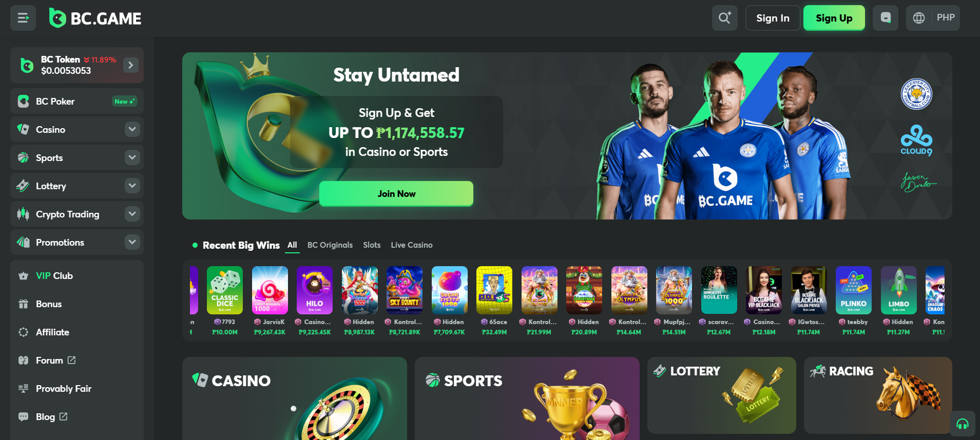The height and width of the screenshot is (440, 980).
Task: Open the search icon in header
Action: click(x=724, y=18)
